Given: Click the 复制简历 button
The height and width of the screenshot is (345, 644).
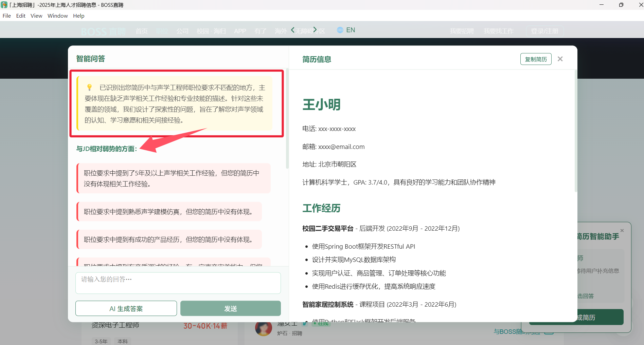Looking at the screenshot, I should tap(536, 59).
